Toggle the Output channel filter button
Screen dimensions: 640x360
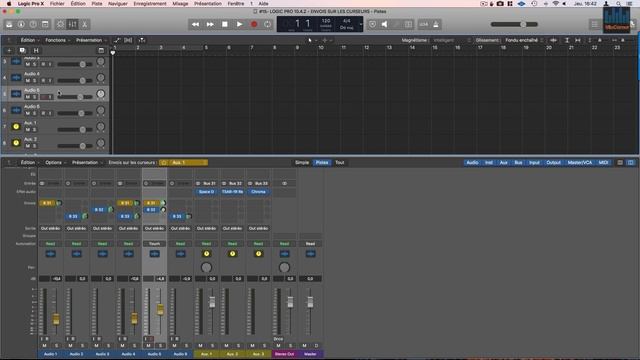[x=553, y=162]
